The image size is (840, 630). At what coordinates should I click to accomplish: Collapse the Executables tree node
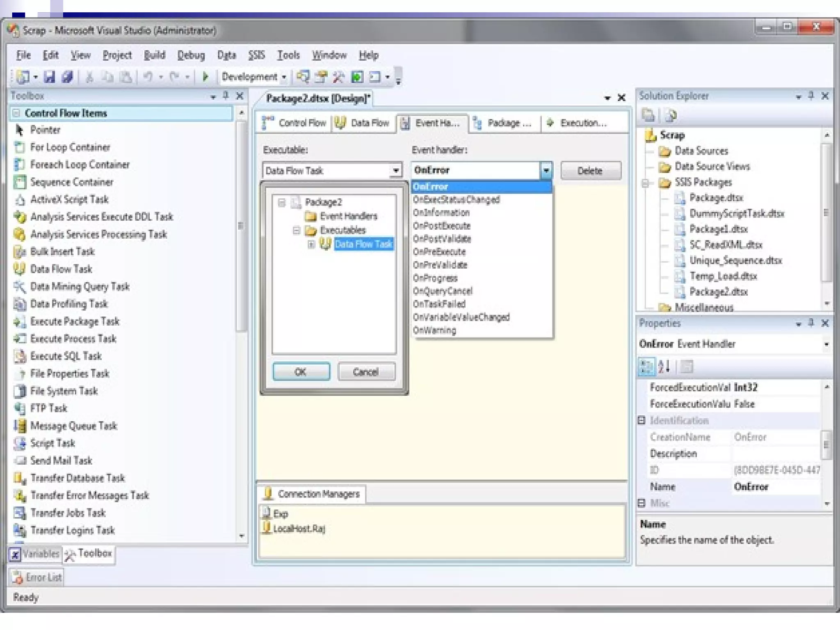pos(296,230)
